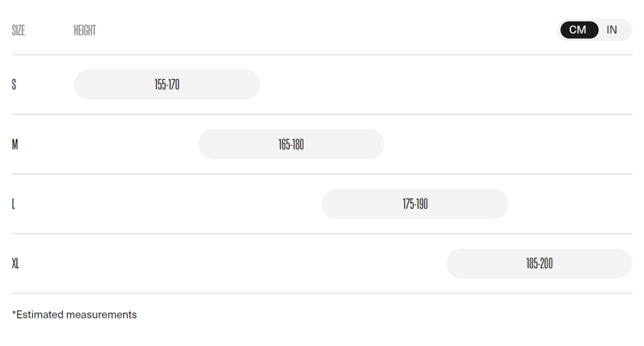Select the M size label
The image size is (644, 346).
(14, 145)
